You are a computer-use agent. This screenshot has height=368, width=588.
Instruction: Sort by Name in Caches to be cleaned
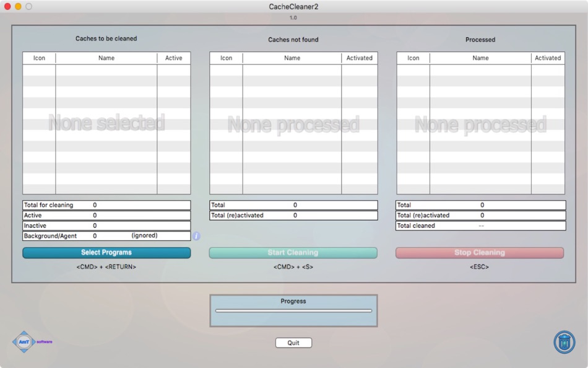coord(106,58)
